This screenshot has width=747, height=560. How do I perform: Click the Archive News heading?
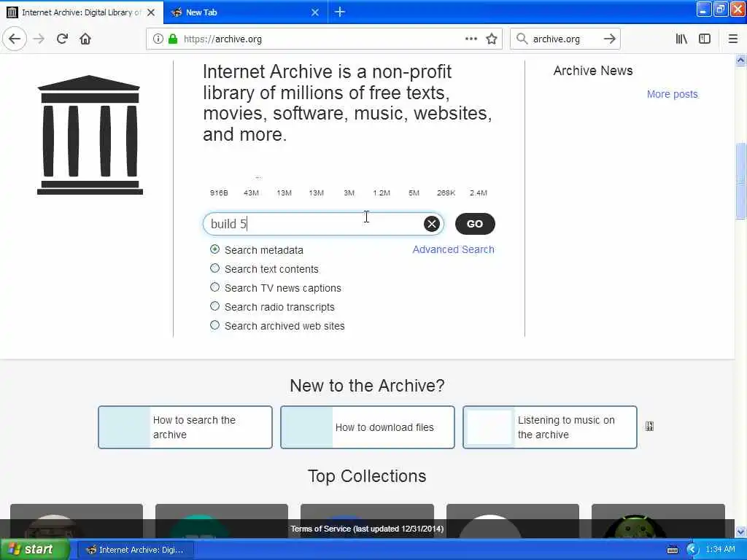(x=592, y=71)
